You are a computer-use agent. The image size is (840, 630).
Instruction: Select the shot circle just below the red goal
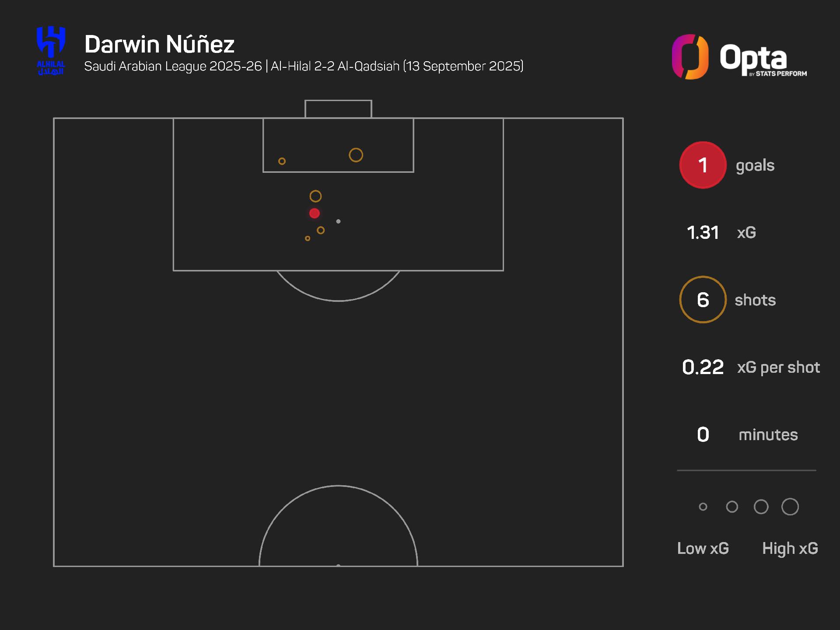321,230
